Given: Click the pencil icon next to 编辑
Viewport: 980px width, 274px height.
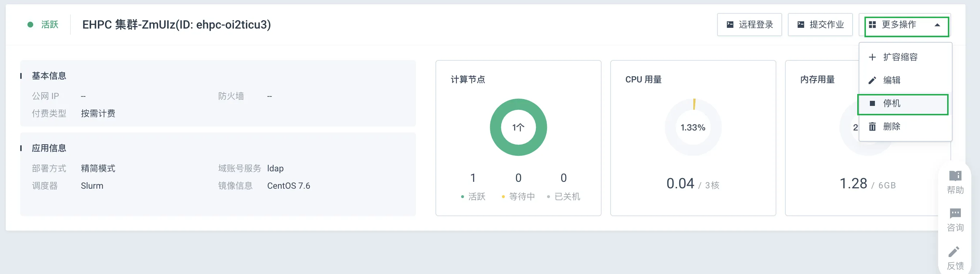Looking at the screenshot, I should click(x=872, y=80).
